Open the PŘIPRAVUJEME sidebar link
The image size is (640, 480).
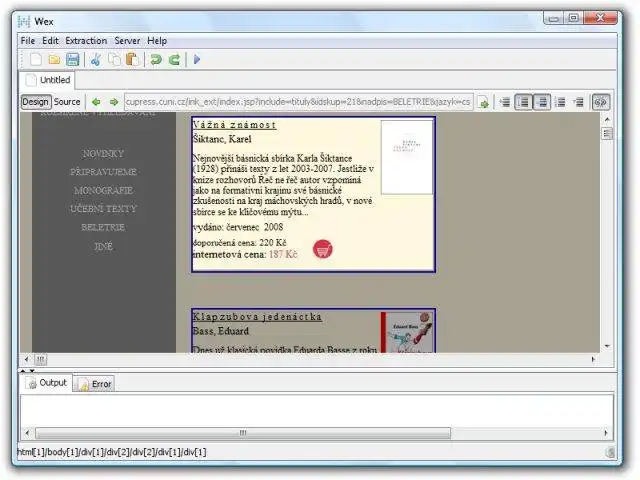click(103, 172)
